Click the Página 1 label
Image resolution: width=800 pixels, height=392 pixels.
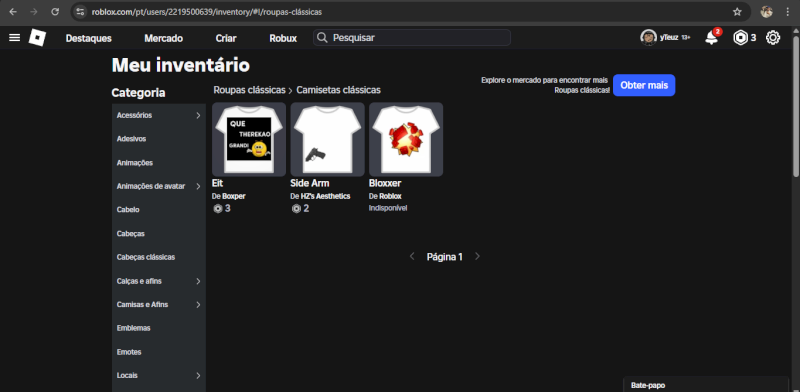click(x=444, y=257)
